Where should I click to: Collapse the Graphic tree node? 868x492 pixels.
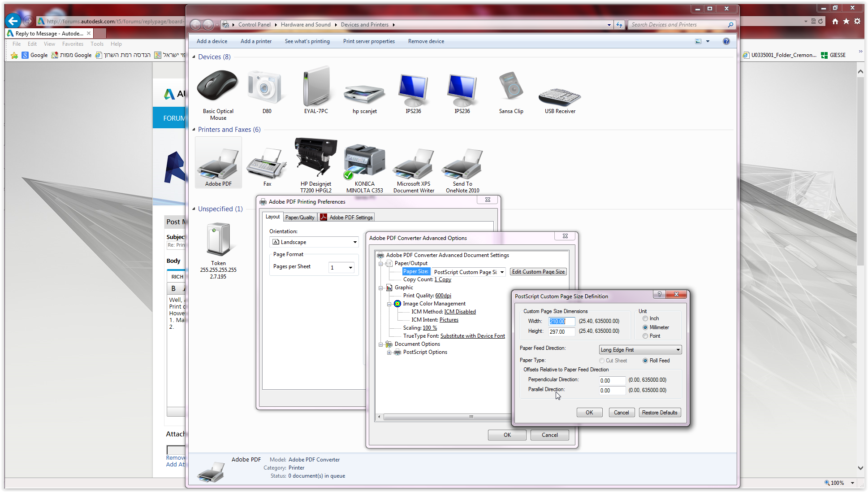tap(380, 288)
